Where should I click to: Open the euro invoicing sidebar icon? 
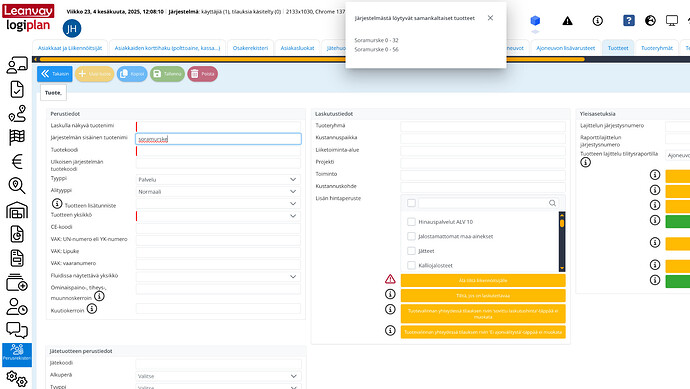[17, 161]
